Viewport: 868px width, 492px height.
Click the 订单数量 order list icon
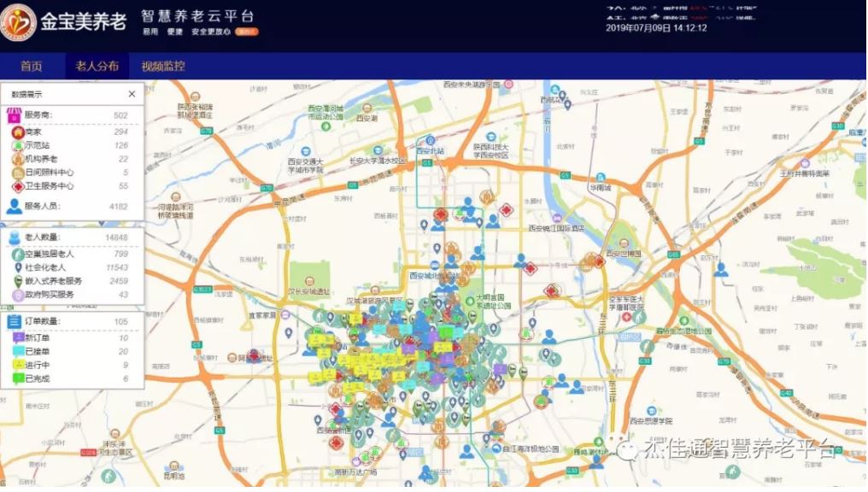tap(14, 322)
